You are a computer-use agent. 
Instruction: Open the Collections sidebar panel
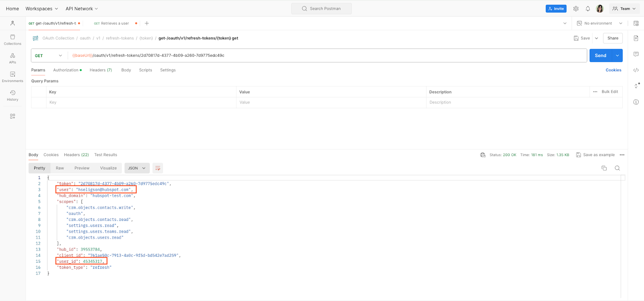tap(12, 39)
